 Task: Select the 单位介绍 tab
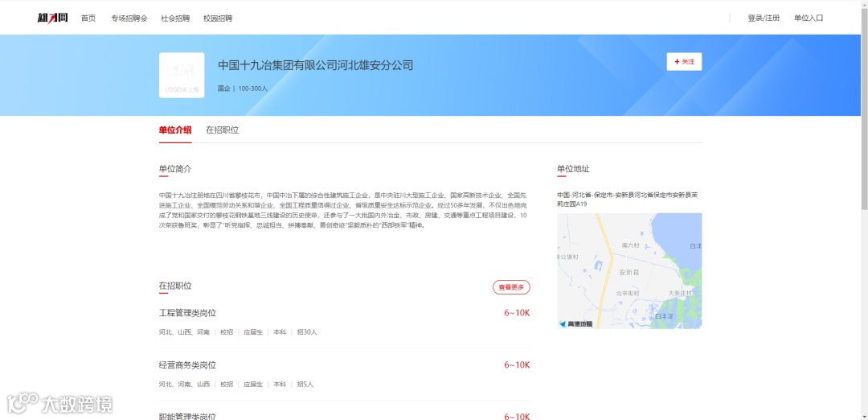pyautogui.click(x=175, y=130)
